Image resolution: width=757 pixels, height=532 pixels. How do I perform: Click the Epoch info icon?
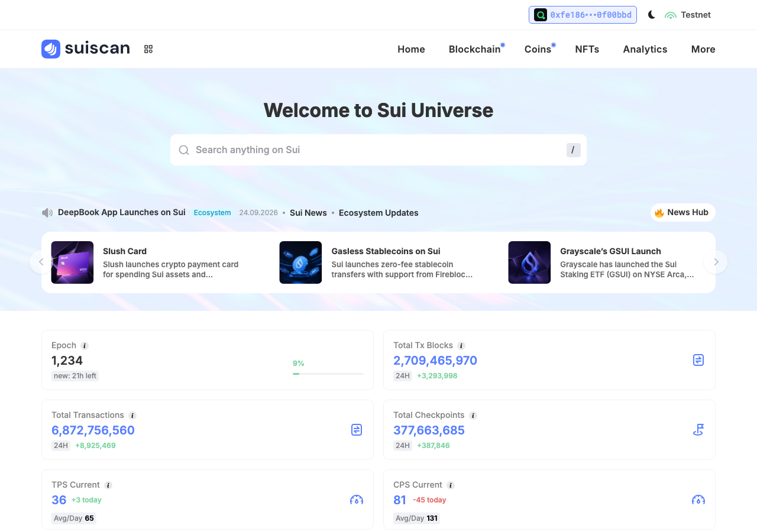click(x=85, y=346)
